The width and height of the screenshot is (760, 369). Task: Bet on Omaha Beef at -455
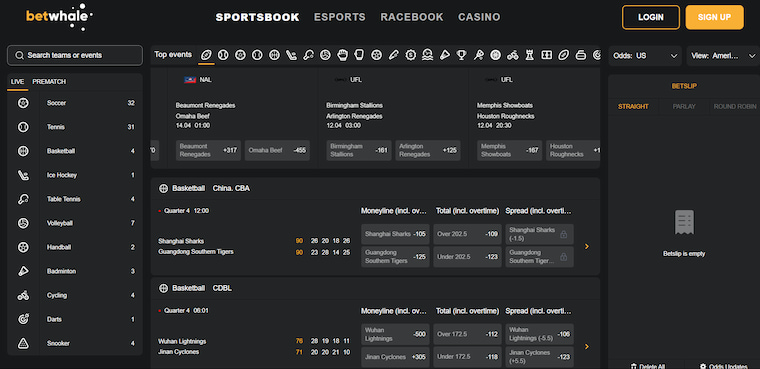coord(277,150)
